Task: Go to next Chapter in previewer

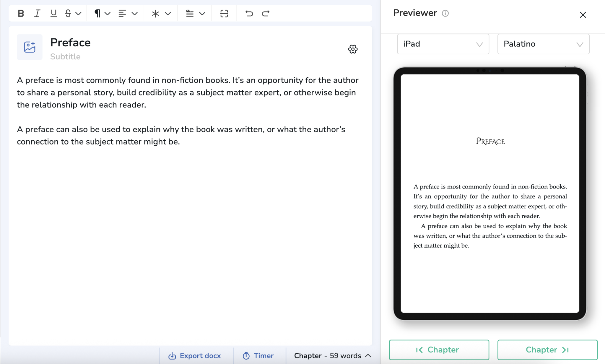Action: click(x=547, y=350)
